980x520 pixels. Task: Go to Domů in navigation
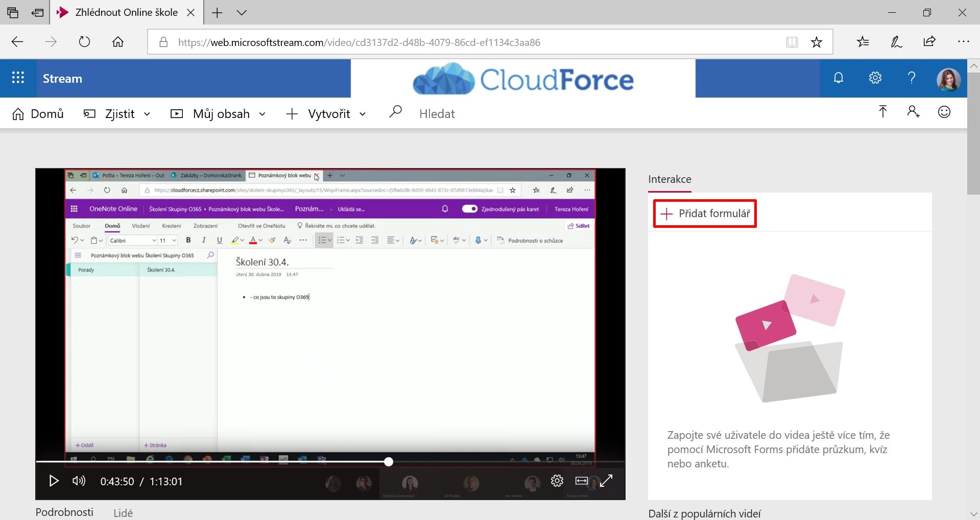(38, 114)
